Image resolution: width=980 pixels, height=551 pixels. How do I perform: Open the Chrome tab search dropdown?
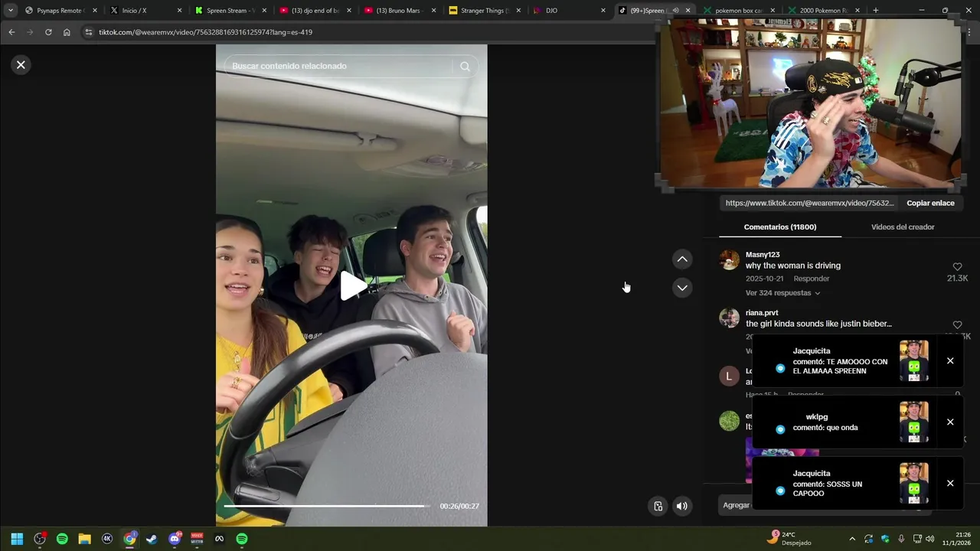tap(10, 11)
